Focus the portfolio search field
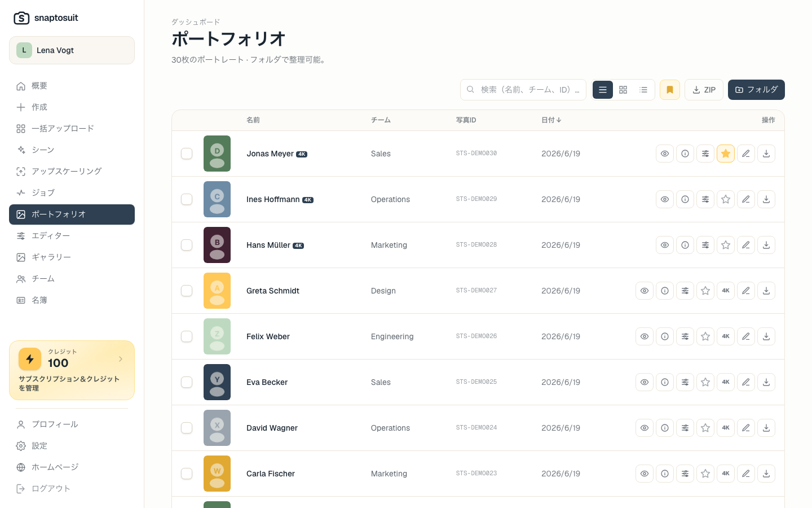The width and height of the screenshot is (812, 508). [523, 90]
